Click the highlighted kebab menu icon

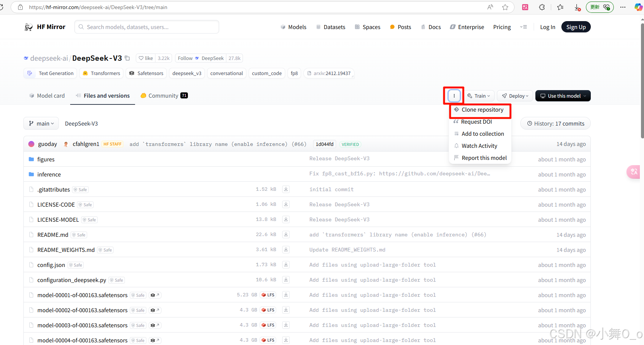click(x=454, y=96)
